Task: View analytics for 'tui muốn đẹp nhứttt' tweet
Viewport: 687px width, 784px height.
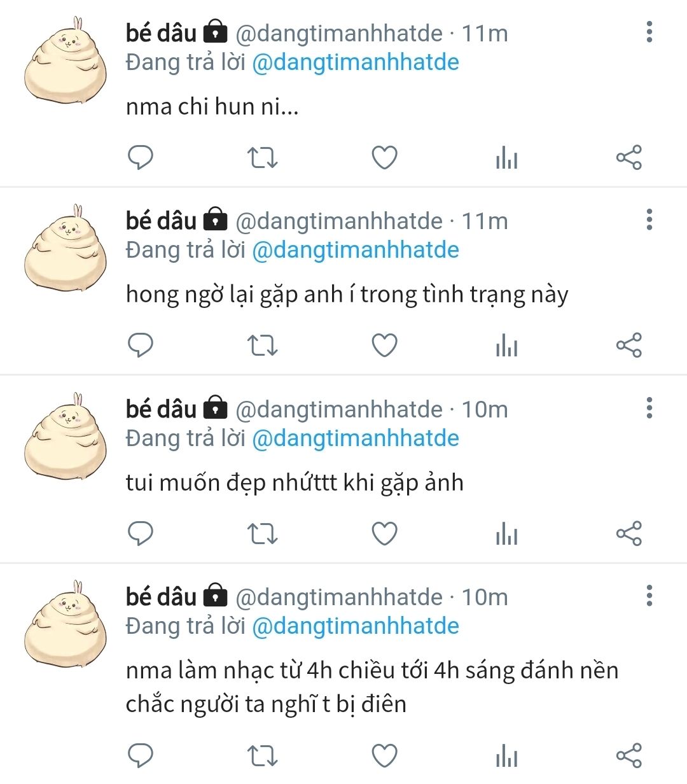Action: click(506, 533)
